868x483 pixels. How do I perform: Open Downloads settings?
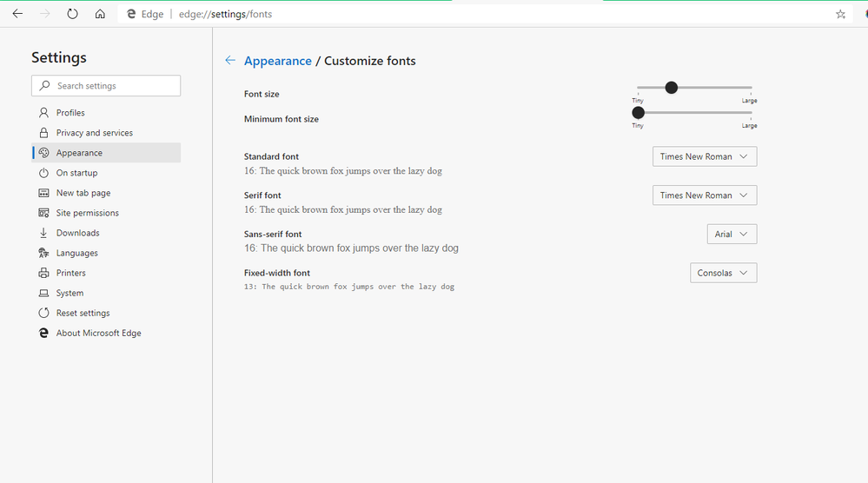click(x=106, y=233)
